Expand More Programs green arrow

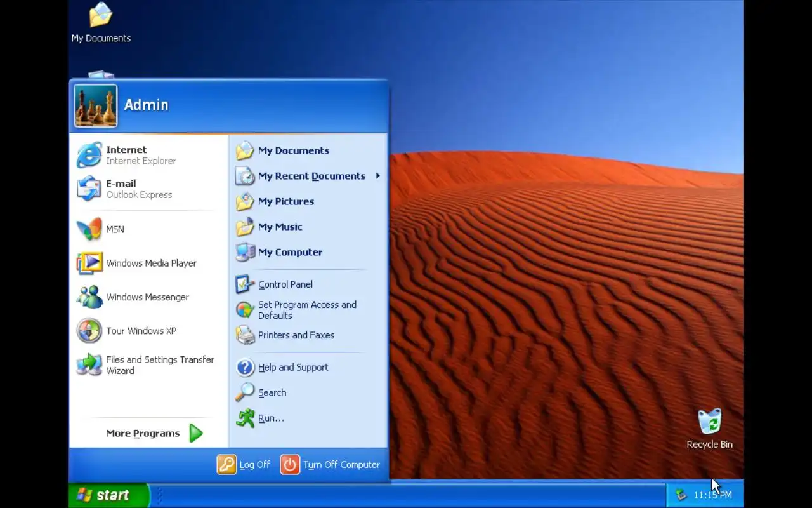[x=196, y=434]
